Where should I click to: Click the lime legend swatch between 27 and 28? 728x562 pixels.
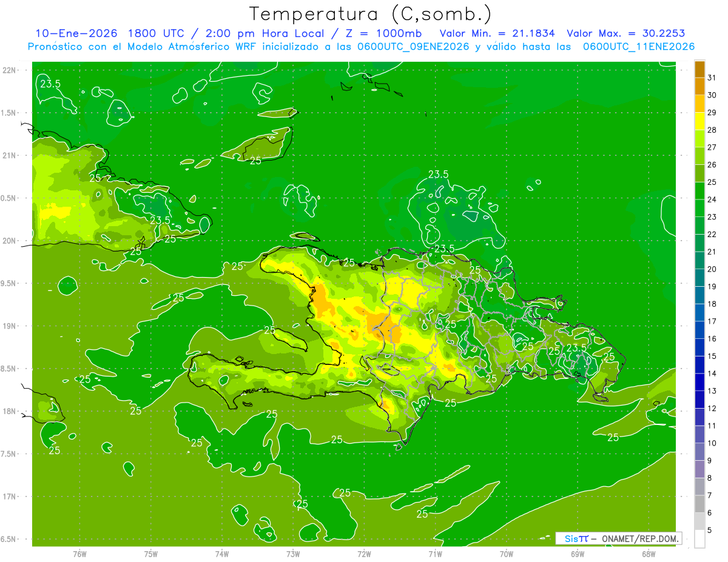click(x=699, y=138)
